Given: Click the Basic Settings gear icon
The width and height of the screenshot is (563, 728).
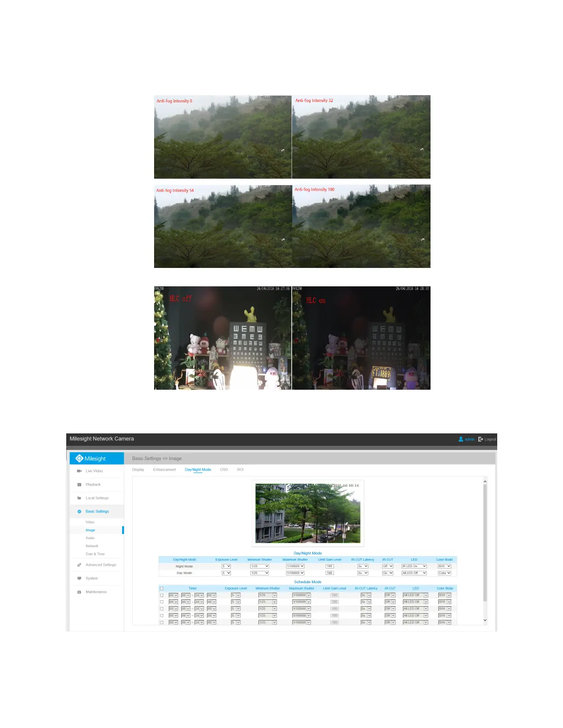Looking at the screenshot, I should [x=79, y=512].
